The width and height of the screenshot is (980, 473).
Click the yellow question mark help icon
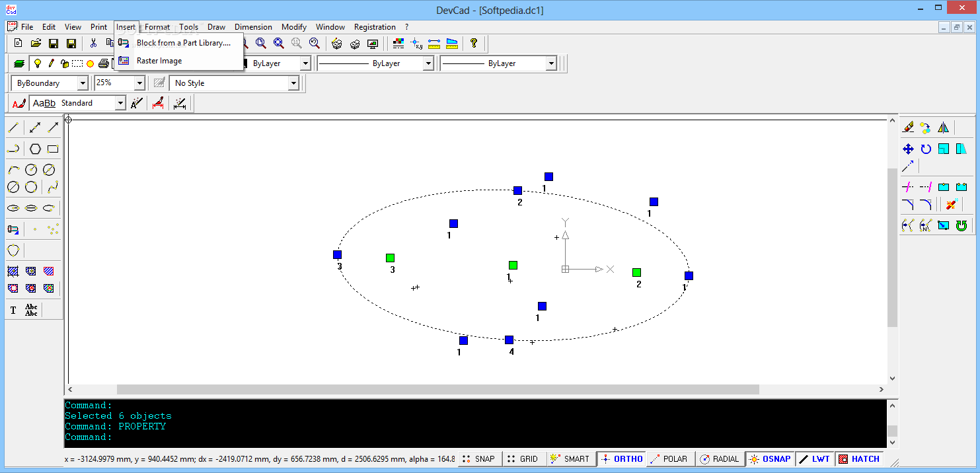pos(474,44)
